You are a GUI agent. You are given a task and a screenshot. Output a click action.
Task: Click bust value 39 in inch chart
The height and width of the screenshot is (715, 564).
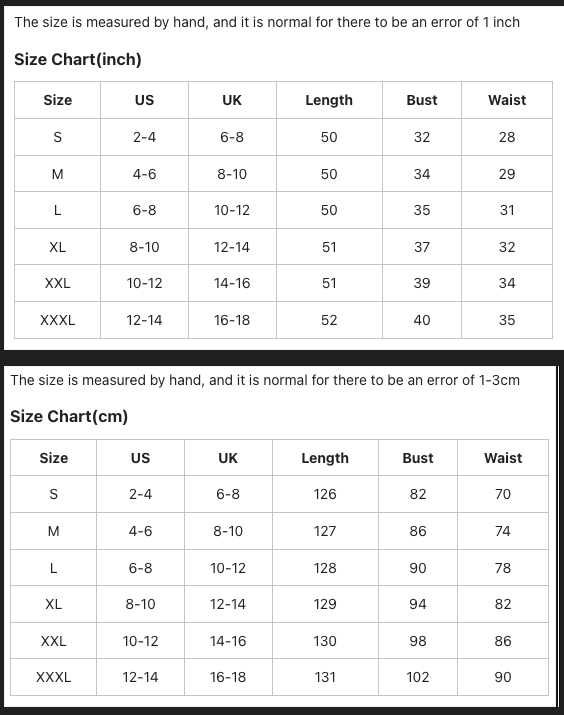point(422,283)
